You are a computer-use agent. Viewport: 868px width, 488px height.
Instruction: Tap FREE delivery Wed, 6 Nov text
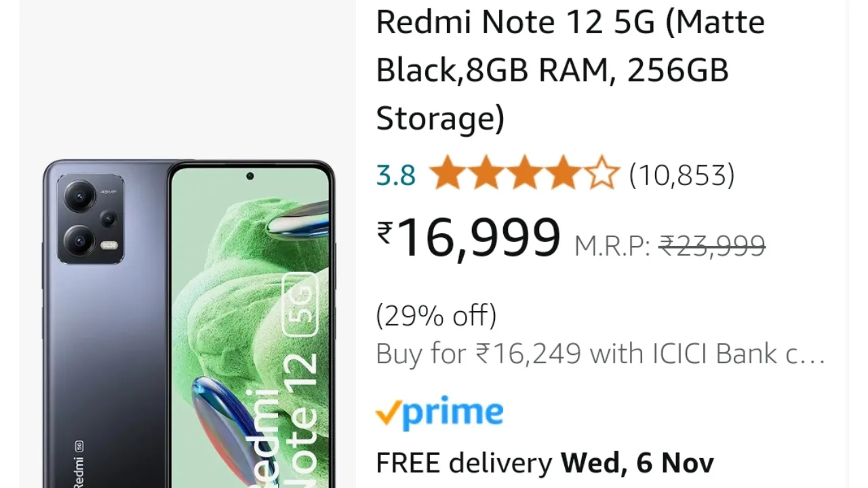[x=545, y=463]
